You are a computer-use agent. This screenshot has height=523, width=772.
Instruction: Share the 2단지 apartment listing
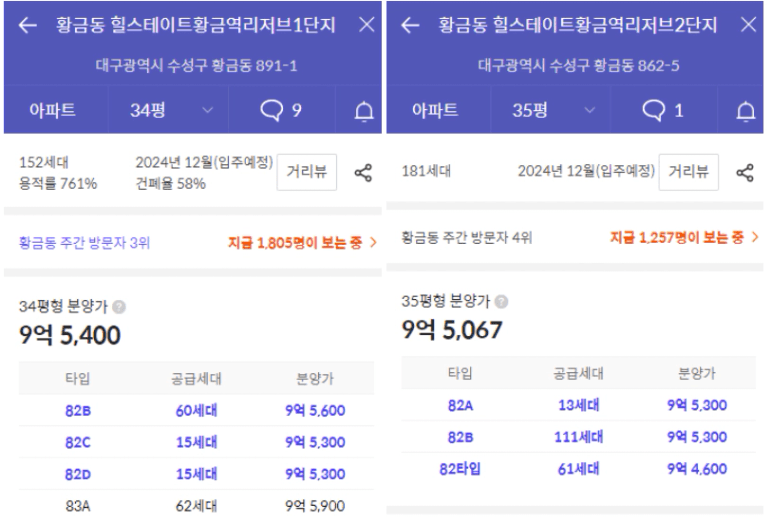745,173
